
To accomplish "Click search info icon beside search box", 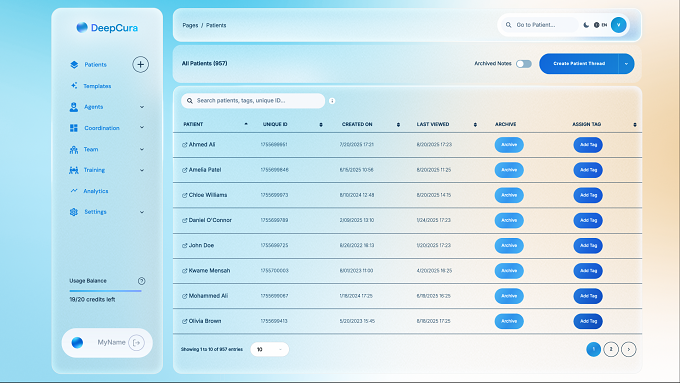I will [x=332, y=101].
